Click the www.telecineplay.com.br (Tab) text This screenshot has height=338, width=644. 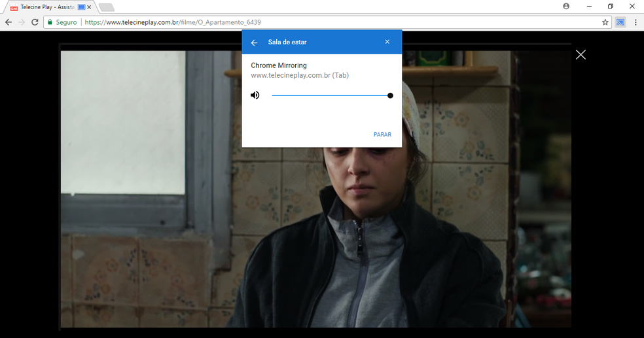pos(300,75)
